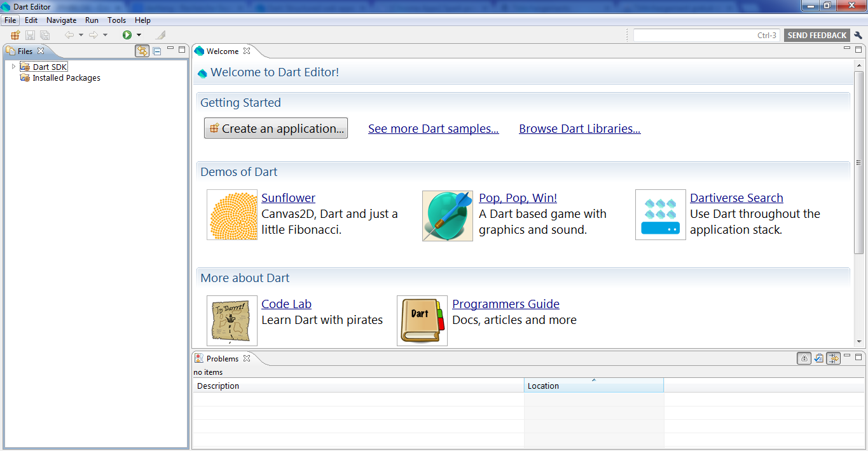Click the Sunflower demo thumbnail
This screenshot has height=451, width=868.
pyautogui.click(x=232, y=215)
